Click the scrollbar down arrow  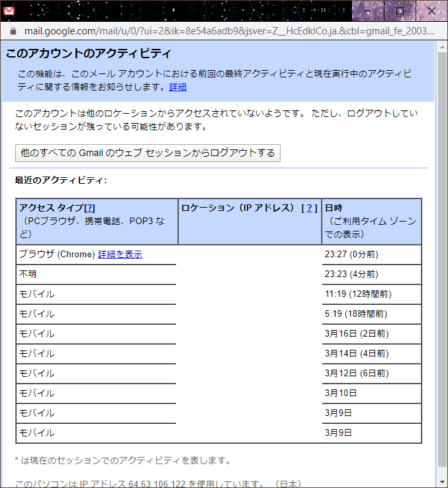[442, 483]
